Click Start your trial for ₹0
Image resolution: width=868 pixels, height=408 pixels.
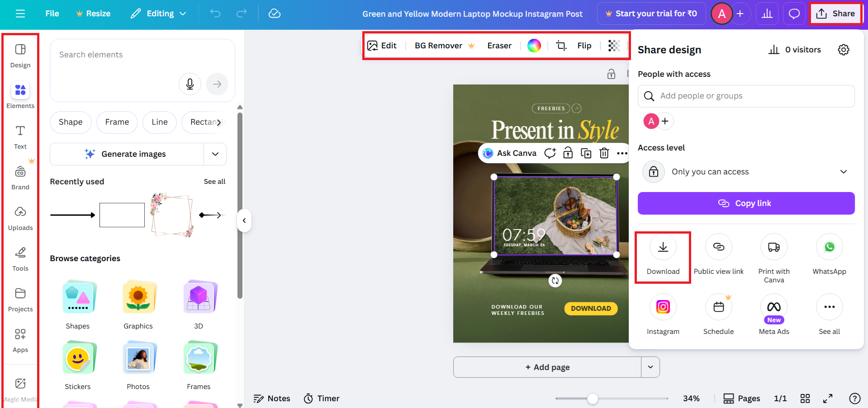651,13
